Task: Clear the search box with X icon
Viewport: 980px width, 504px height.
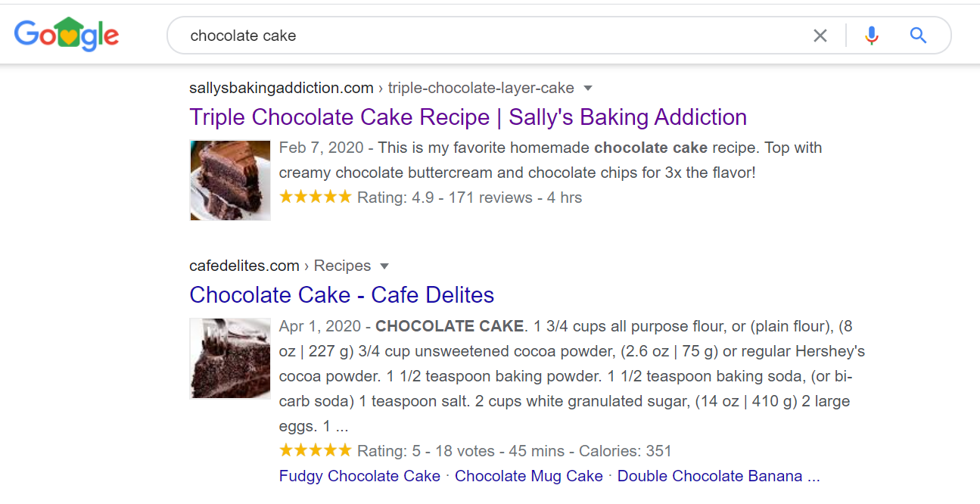Action: tap(820, 36)
